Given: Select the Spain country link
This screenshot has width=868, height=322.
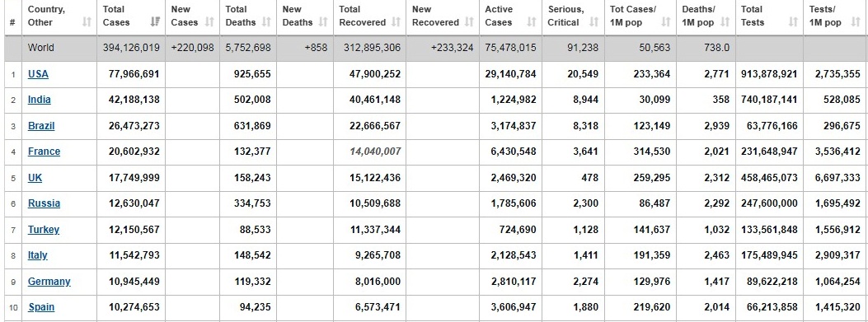Looking at the screenshot, I should click(x=41, y=307).
